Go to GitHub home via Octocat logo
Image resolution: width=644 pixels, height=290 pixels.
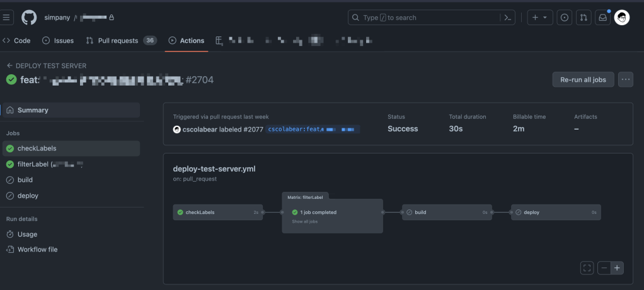pos(29,18)
